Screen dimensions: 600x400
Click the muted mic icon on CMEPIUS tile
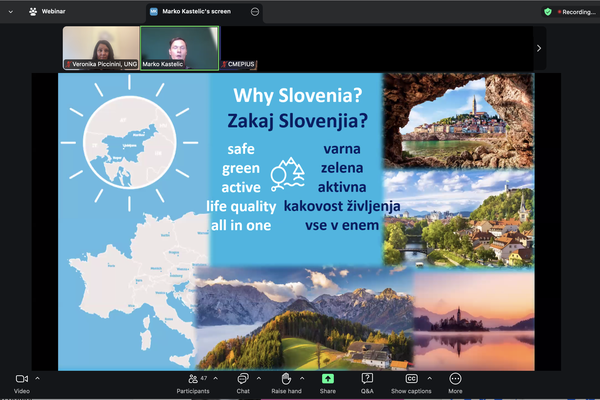[224, 64]
